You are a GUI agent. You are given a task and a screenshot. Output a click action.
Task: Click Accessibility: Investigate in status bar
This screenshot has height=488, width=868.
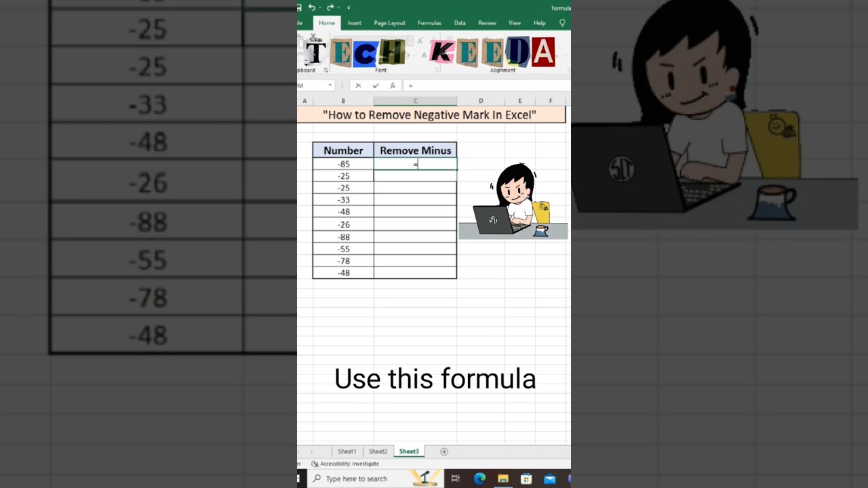click(x=345, y=464)
